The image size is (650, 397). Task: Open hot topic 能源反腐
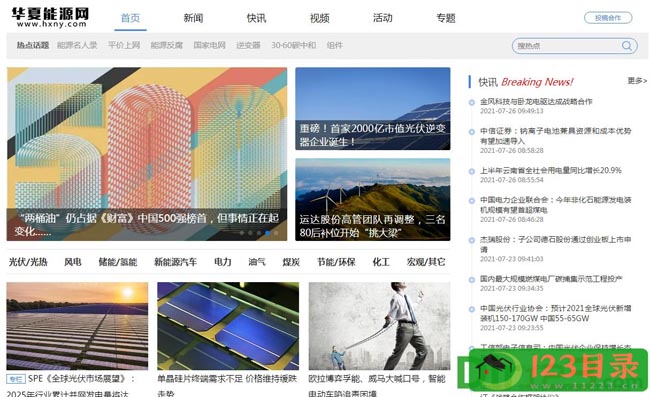[x=167, y=45]
